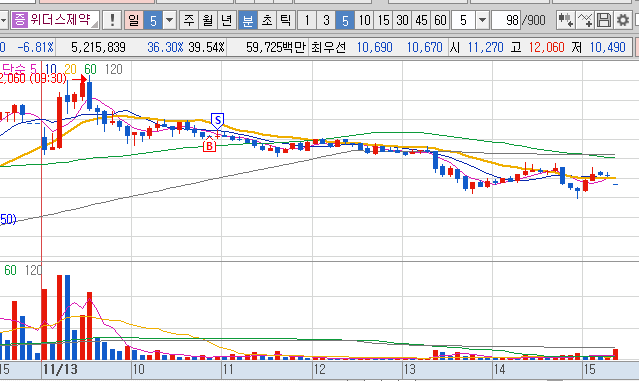The height and width of the screenshot is (381, 639).
Task: Click the 39.54% value
Action: coord(207,48)
